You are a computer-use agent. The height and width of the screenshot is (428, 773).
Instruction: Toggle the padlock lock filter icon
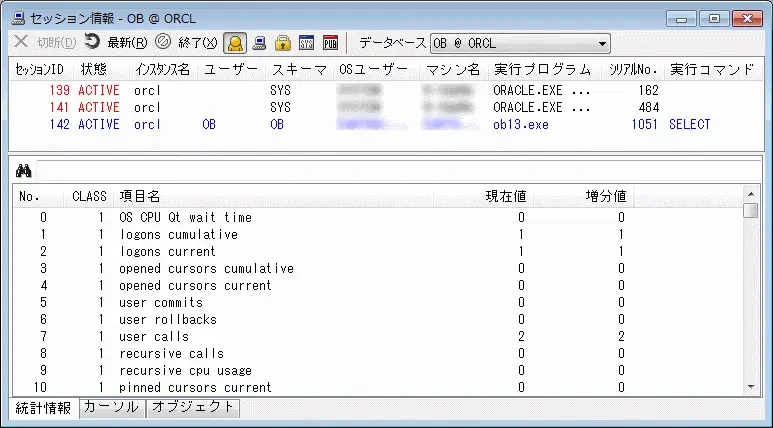point(283,43)
